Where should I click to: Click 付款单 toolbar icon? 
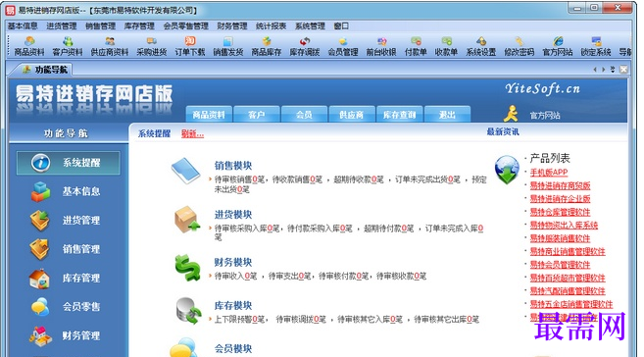416,46
